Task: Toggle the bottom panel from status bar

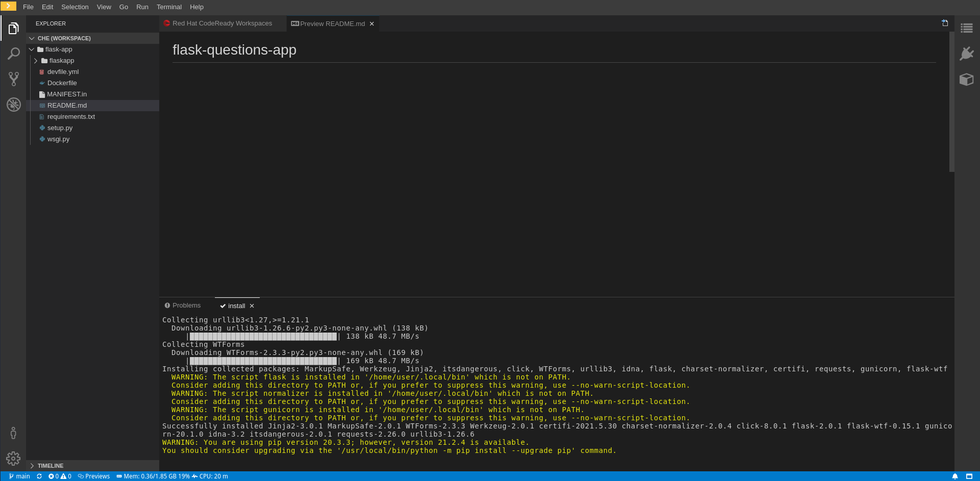Action: (x=969, y=476)
